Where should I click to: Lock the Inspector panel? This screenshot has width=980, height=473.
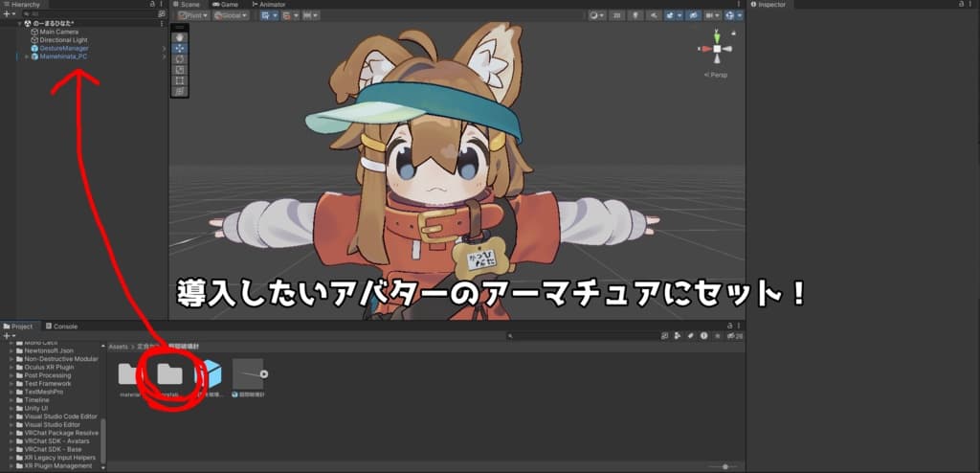point(963,4)
